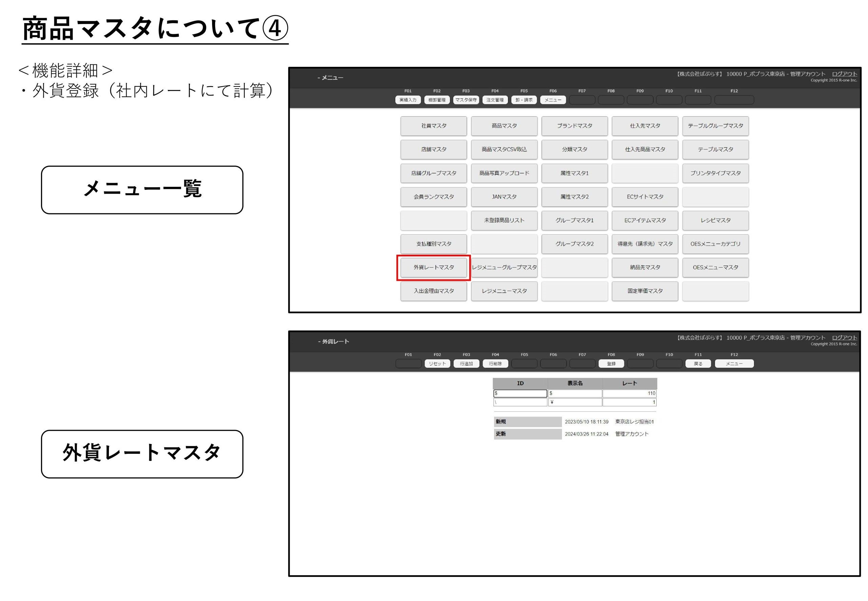Viewport: 868px width, 601px height.
Task: Click the 表示名 field containing ¥
Action: [574, 403]
